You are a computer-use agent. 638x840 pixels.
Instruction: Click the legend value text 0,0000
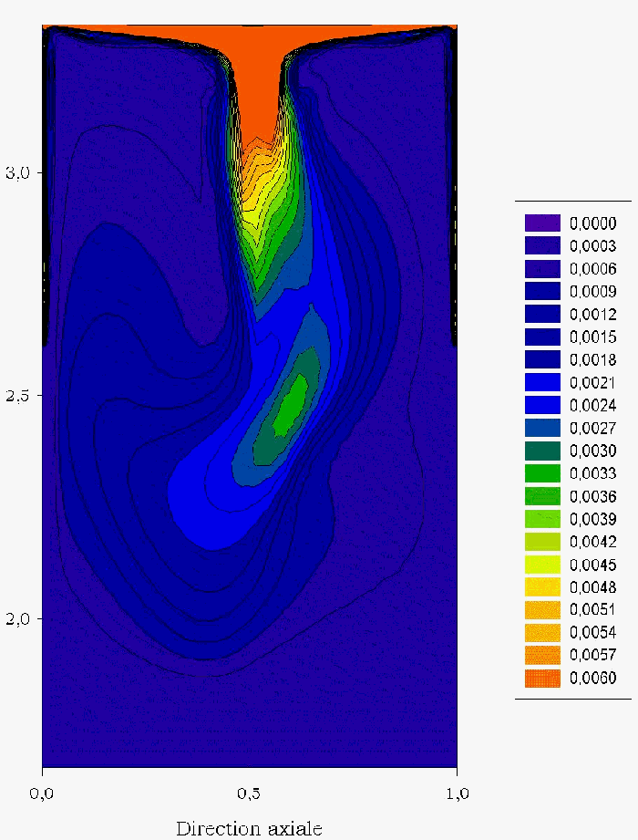593,223
